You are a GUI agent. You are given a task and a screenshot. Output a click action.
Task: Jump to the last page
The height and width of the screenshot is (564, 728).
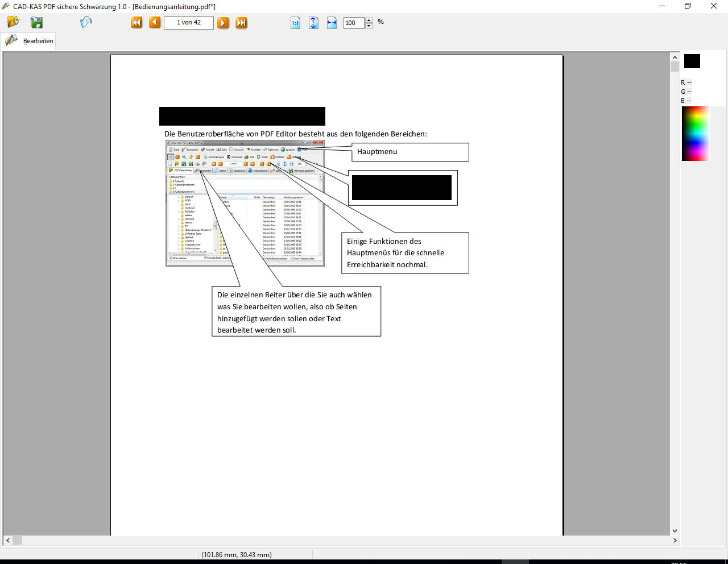coord(241,23)
